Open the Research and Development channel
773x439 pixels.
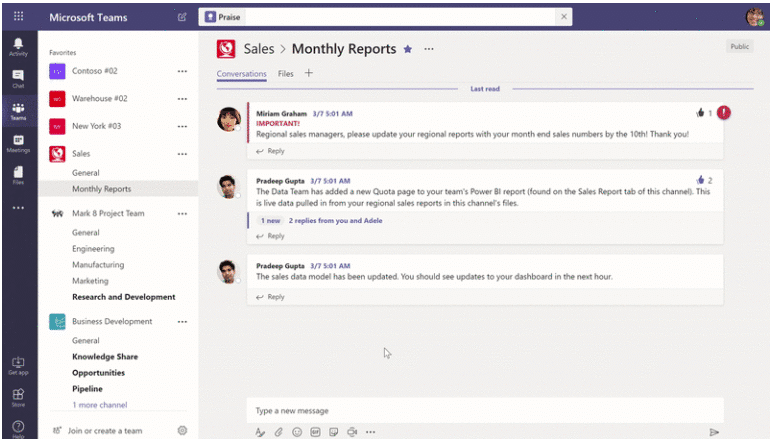[x=124, y=297]
